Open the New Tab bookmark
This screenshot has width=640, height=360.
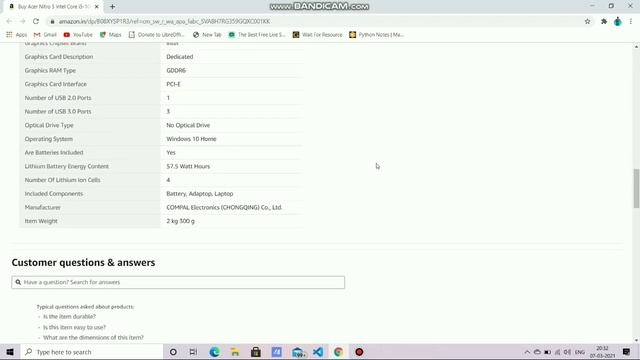click(207, 35)
